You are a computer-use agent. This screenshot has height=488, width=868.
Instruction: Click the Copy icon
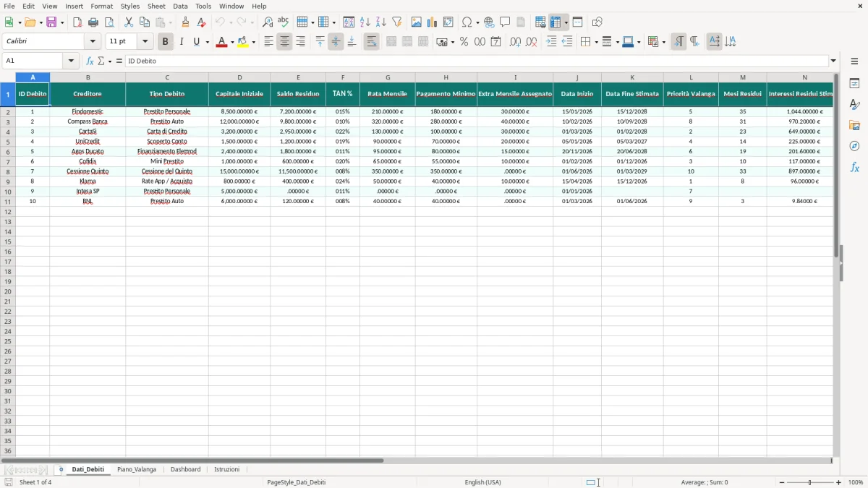point(145,22)
